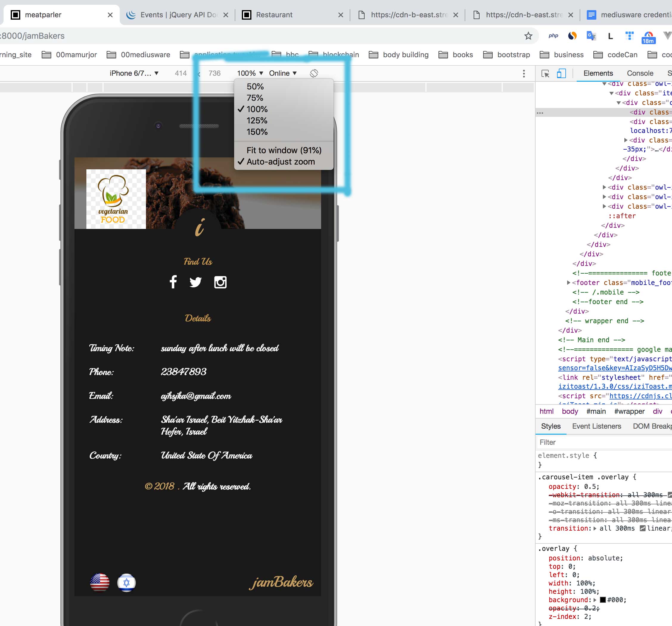Select 125% zoom level
The width and height of the screenshot is (672, 626).
click(284, 121)
